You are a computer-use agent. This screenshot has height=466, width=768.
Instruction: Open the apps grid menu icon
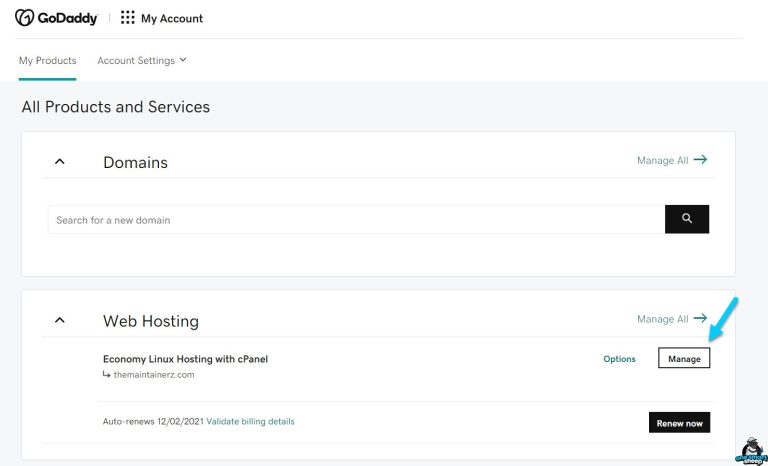coord(127,18)
